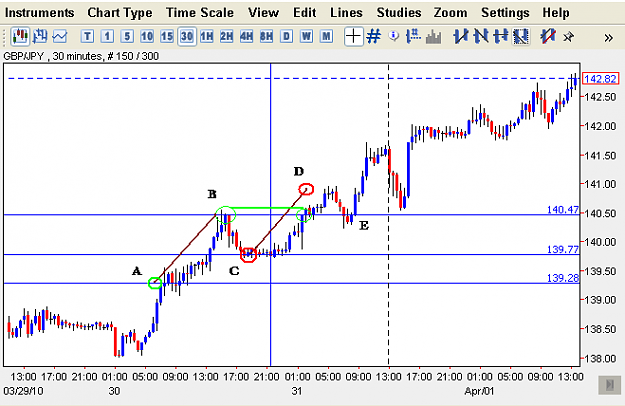Switch to 1H time scale
The image size is (625, 406).
click(206, 37)
